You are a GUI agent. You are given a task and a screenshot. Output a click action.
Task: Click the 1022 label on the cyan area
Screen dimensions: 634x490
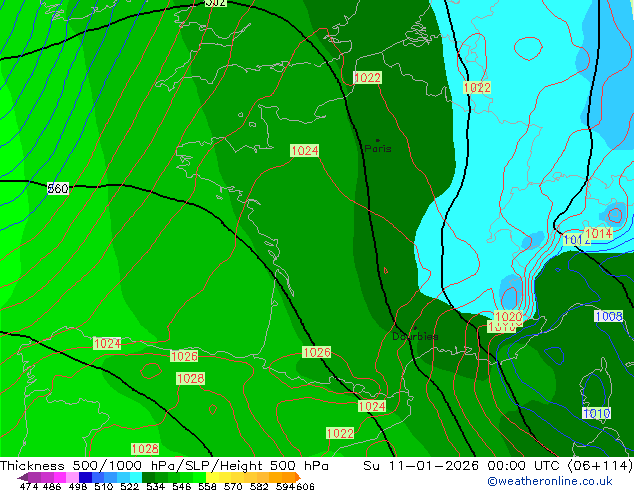477,87
